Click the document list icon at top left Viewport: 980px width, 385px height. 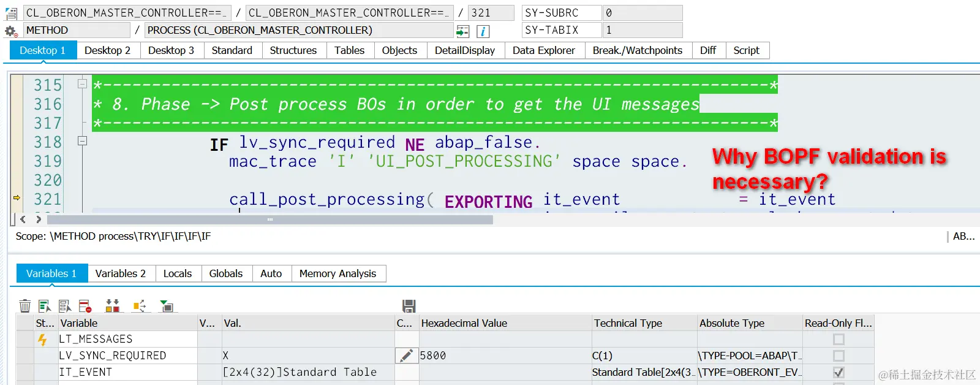click(x=11, y=13)
